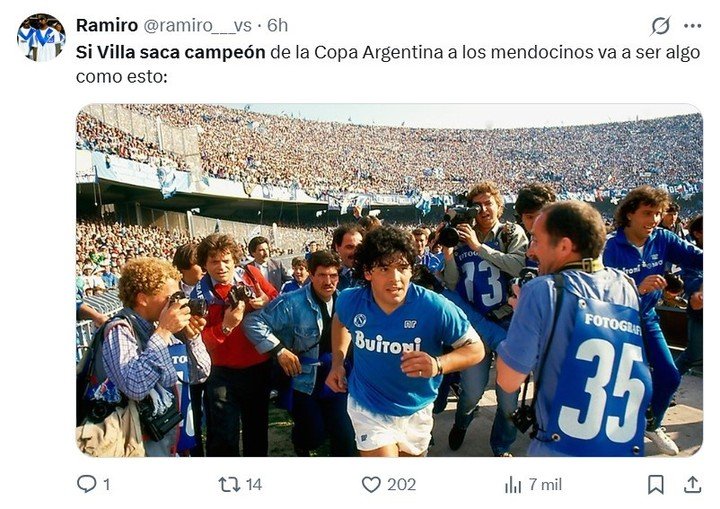This screenshot has height=509, width=720.
Task: Click the share upload arrow icon
Action: pos(692,484)
